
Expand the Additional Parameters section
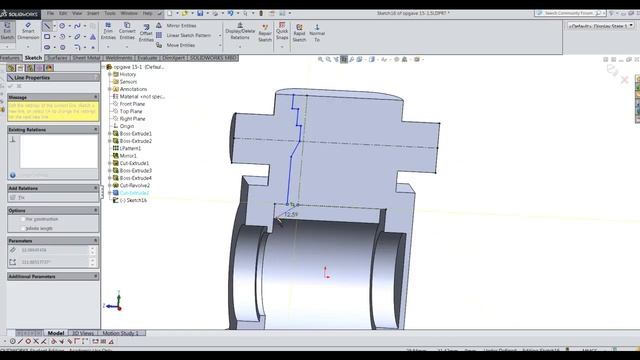pyautogui.click(x=96, y=276)
